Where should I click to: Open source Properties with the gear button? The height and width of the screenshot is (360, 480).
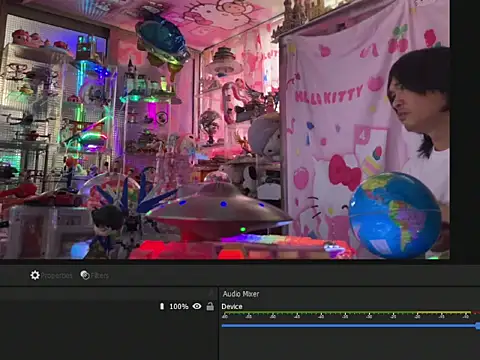click(x=51, y=275)
